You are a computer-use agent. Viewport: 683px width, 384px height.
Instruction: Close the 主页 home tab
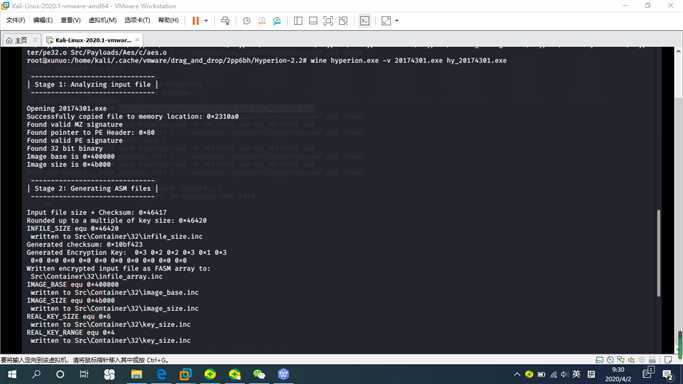(35, 40)
